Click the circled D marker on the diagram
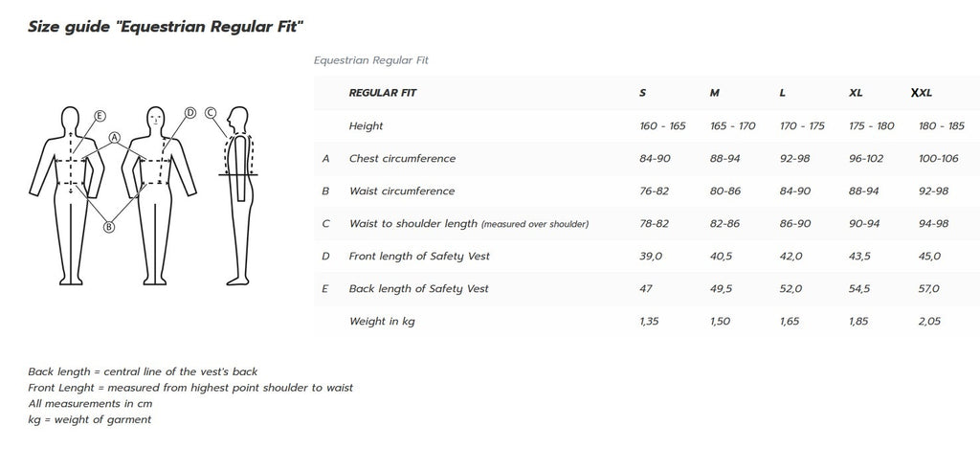 190,113
